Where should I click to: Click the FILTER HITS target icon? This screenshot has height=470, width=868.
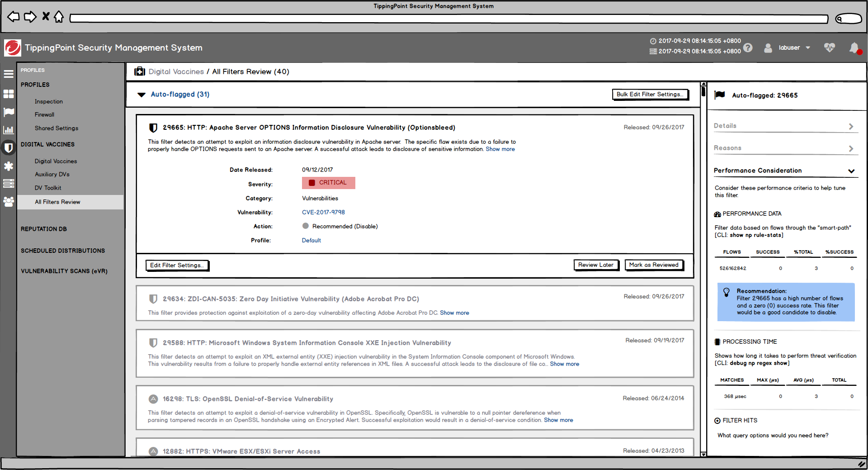717,421
